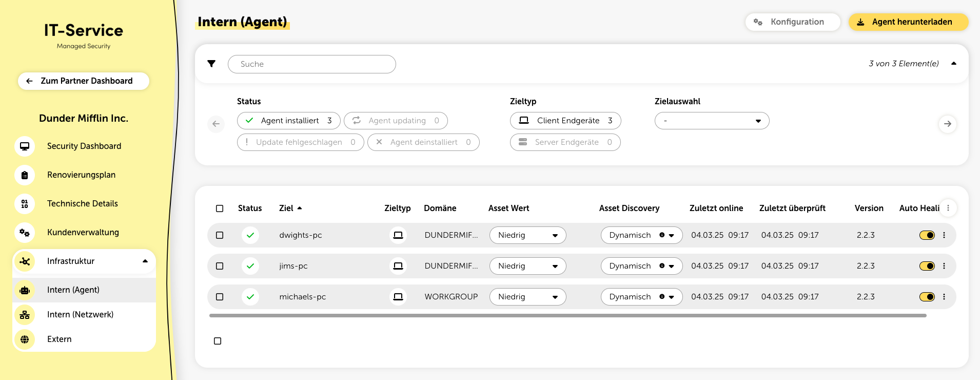Navigate to Extern in sidebar
The image size is (980, 380).
point(60,339)
